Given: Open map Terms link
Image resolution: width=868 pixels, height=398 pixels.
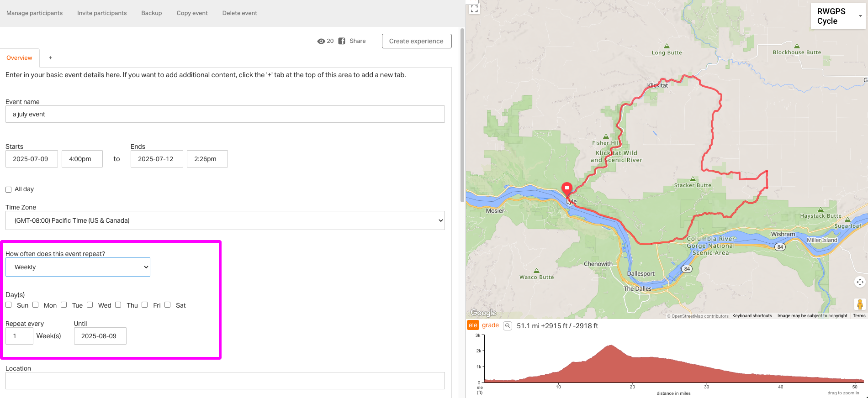Looking at the screenshot, I should pos(859,316).
